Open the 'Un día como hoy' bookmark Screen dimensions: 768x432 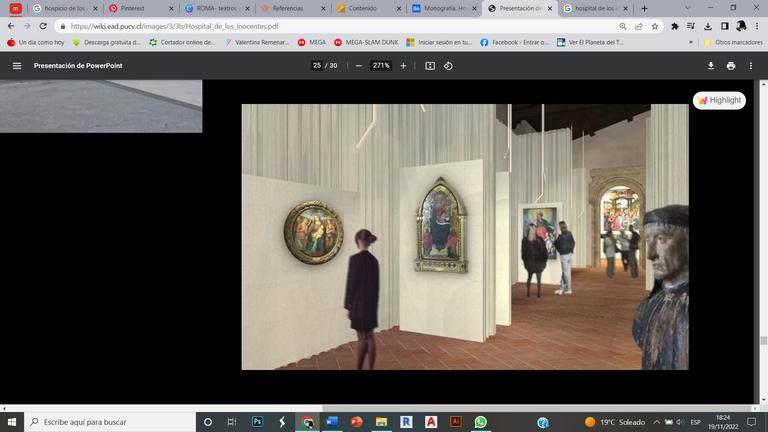pos(36,43)
